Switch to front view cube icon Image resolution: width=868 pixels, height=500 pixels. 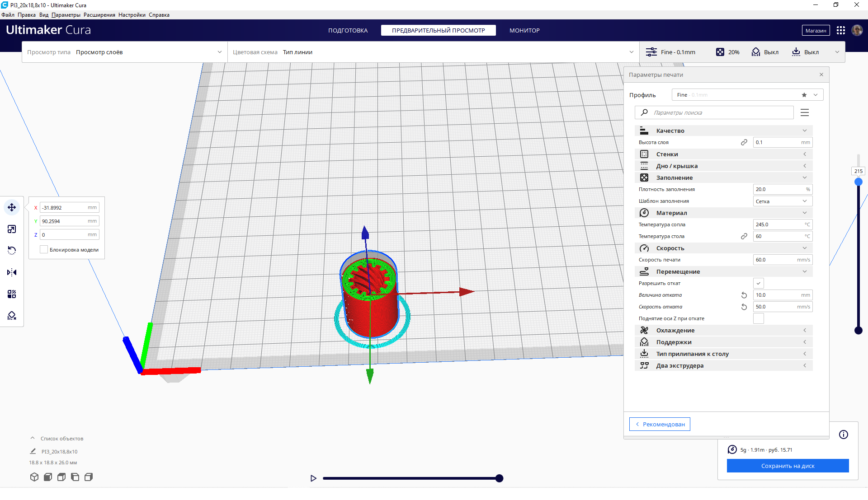point(48,477)
